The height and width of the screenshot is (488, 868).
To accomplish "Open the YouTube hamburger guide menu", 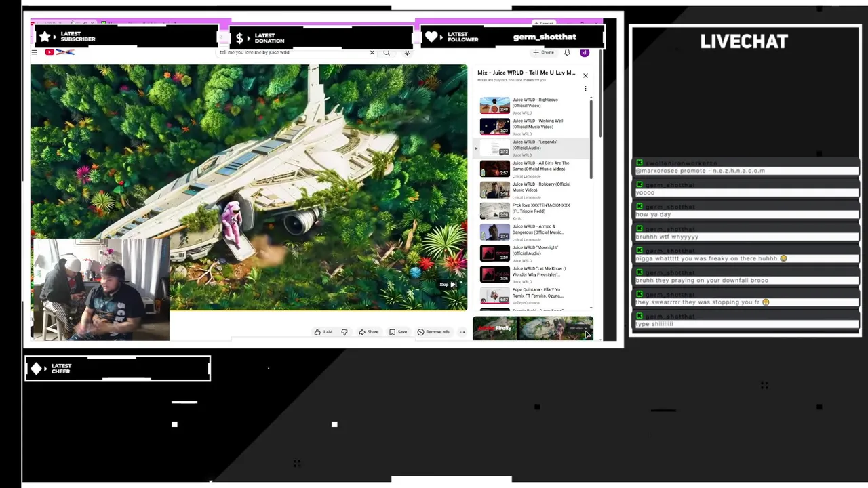I will tap(34, 52).
